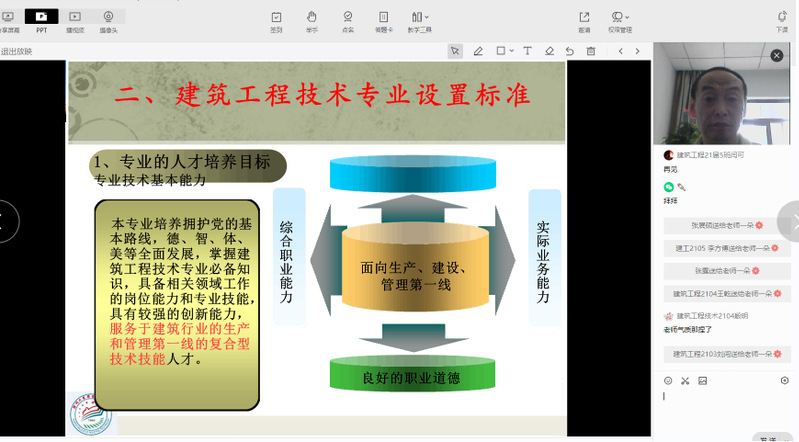Undo the last annotation
Image resolution: width=799 pixels, height=442 pixels.
(570, 51)
